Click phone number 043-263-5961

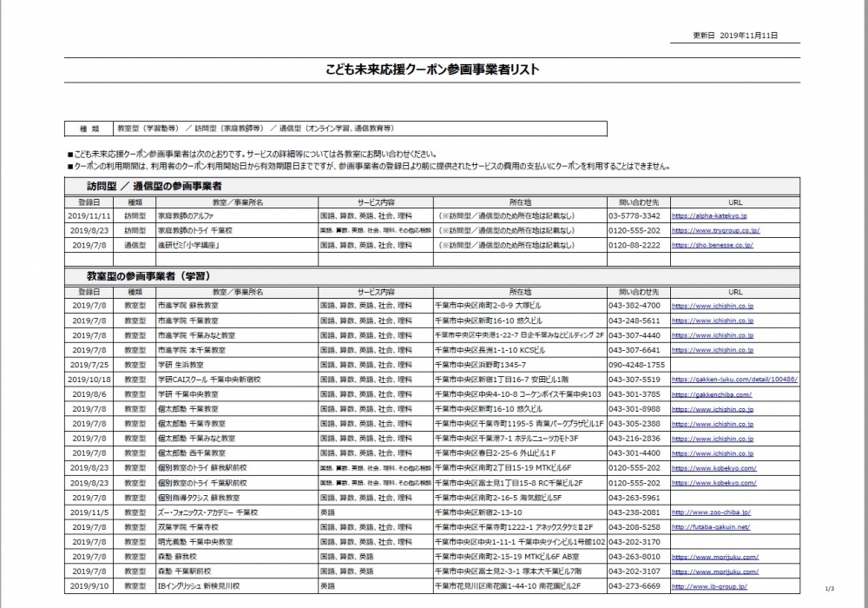[x=635, y=498]
